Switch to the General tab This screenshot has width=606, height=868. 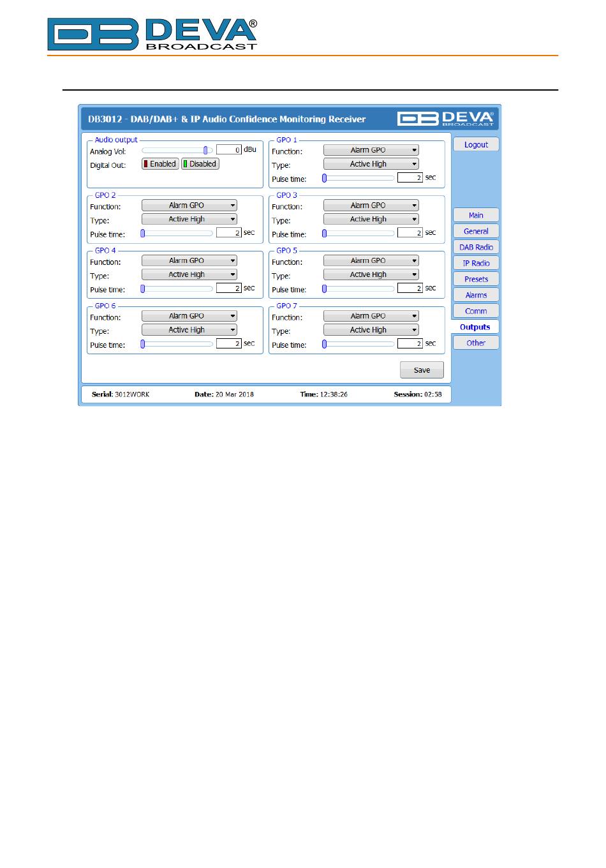476,231
